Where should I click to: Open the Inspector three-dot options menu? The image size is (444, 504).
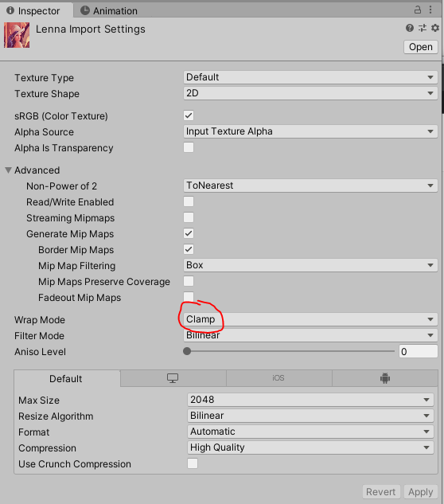click(430, 10)
